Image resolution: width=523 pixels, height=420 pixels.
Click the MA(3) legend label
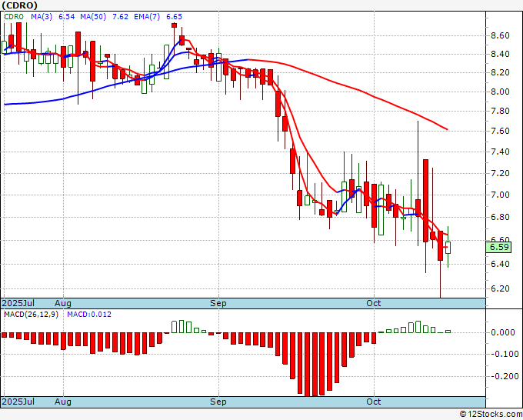[42, 17]
